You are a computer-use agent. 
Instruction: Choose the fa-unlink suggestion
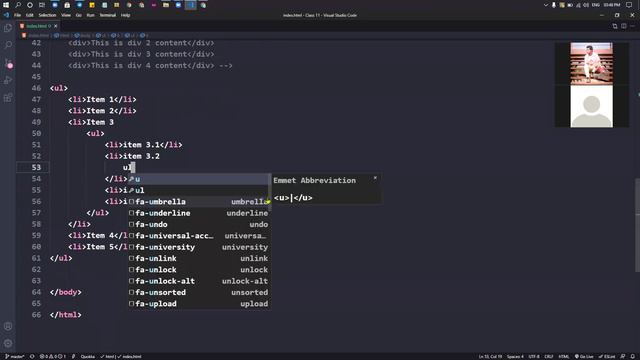click(x=198, y=258)
